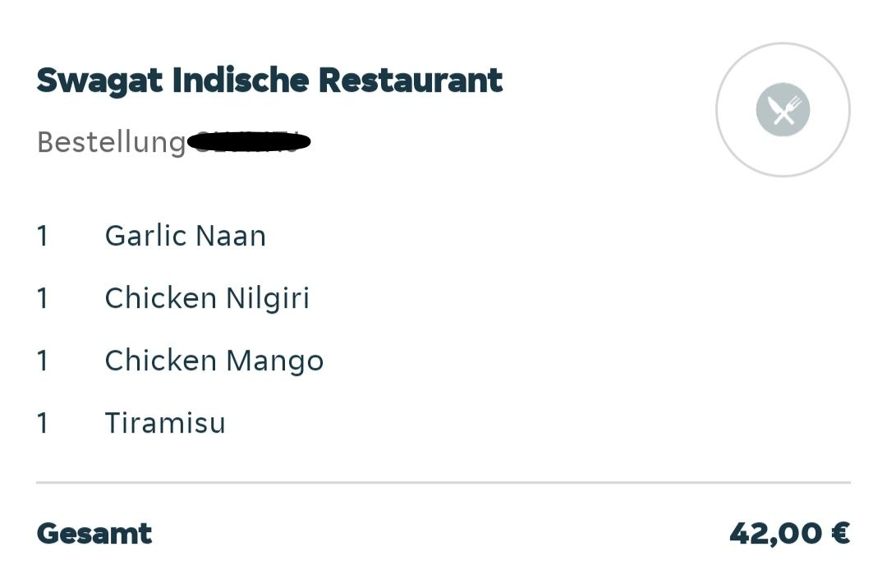Open Swagat Indische Restaurant title
Viewport: 887px width, 588px height.
coord(269,80)
